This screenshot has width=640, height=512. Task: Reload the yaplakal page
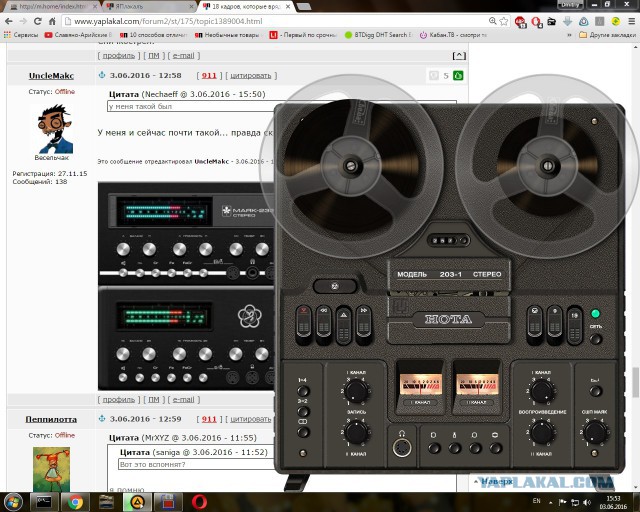click(x=38, y=21)
